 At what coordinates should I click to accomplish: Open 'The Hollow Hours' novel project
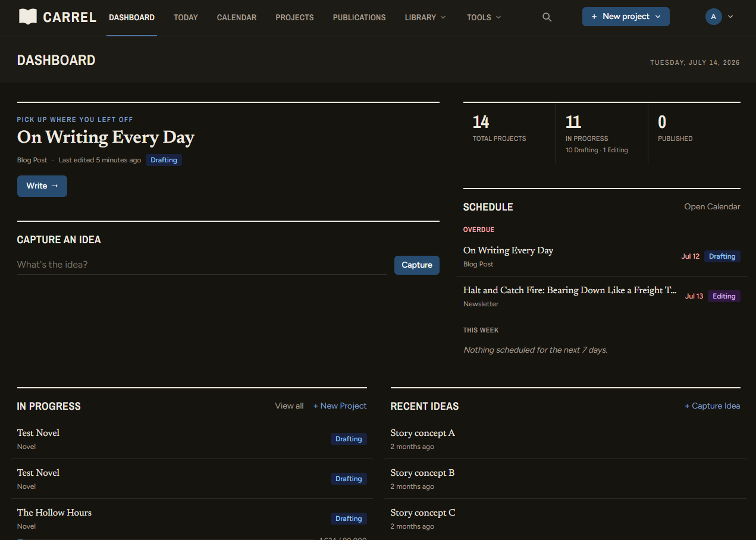point(54,513)
